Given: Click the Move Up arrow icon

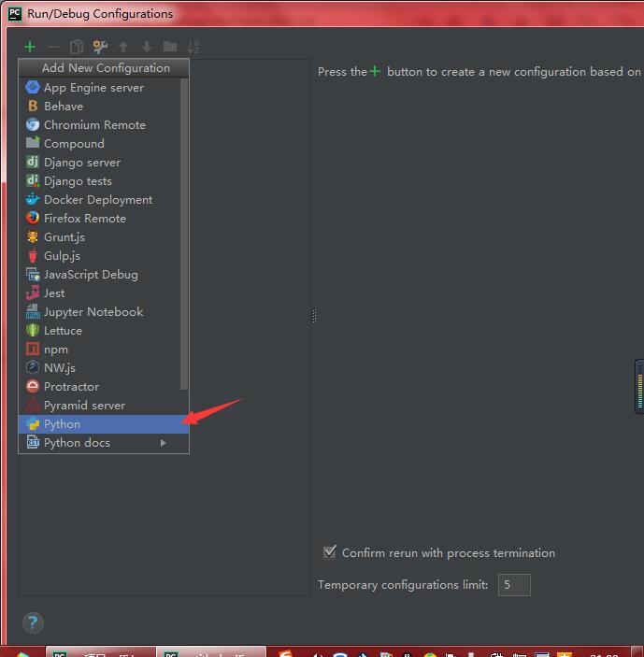Looking at the screenshot, I should click(122, 47).
